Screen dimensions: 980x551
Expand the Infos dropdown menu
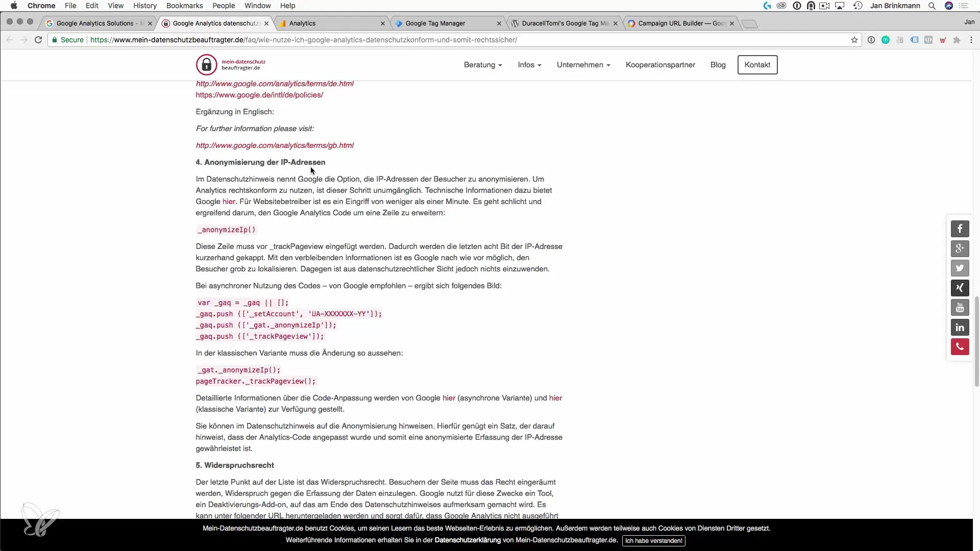529,65
